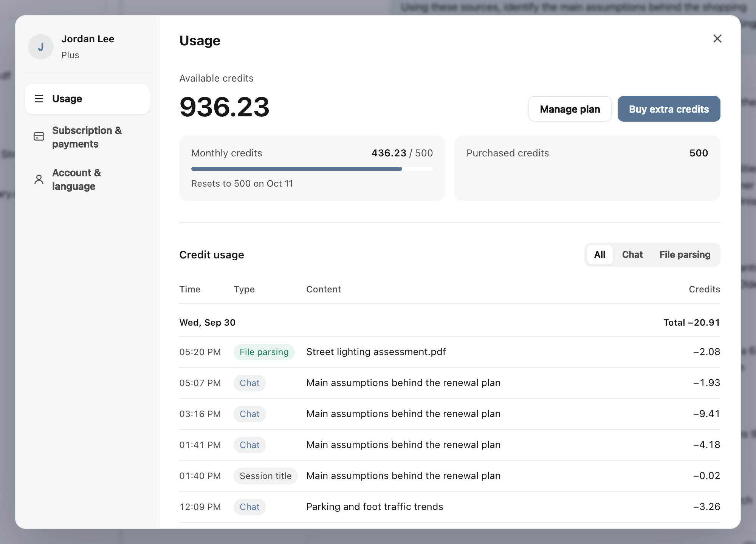Open Subscription & payments section
Image resolution: width=756 pixels, height=544 pixels.
click(x=87, y=137)
